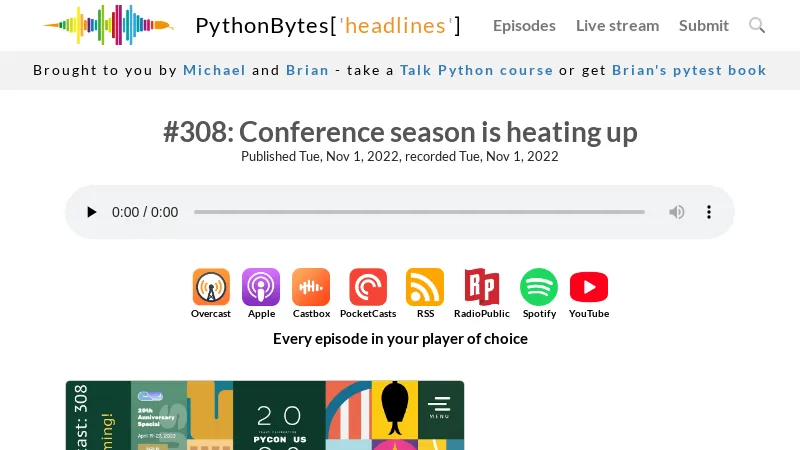Viewport: 800px width, 450px height.
Task: Click the episode 308 cover thumbnail
Action: (265, 415)
